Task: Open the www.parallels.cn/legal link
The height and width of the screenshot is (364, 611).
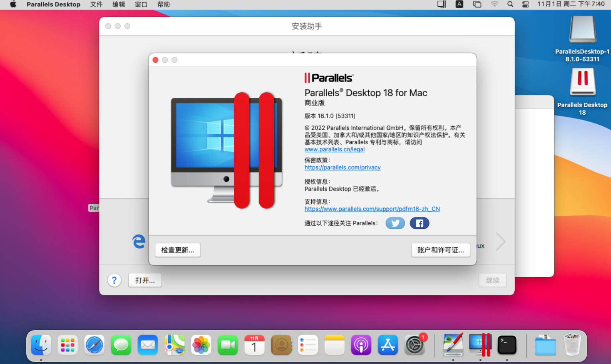Action: 334,149
